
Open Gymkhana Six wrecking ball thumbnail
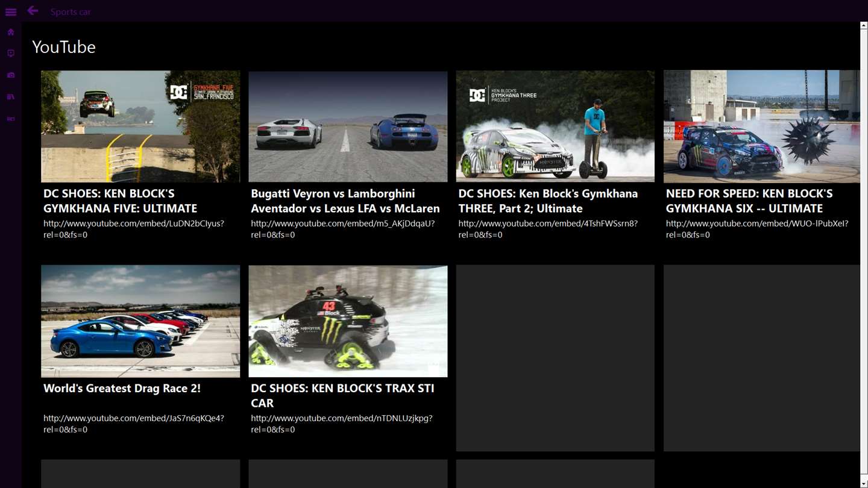click(762, 127)
